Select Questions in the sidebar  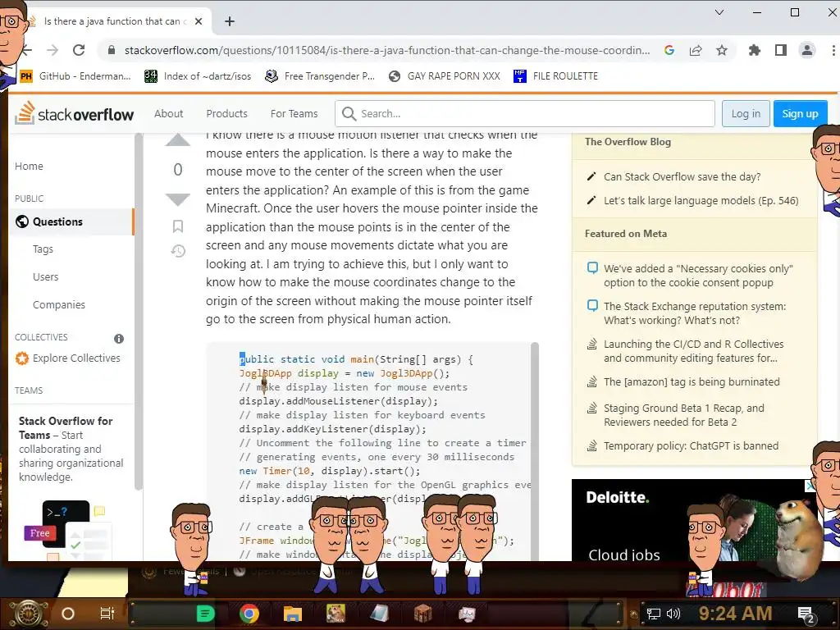pos(72,221)
